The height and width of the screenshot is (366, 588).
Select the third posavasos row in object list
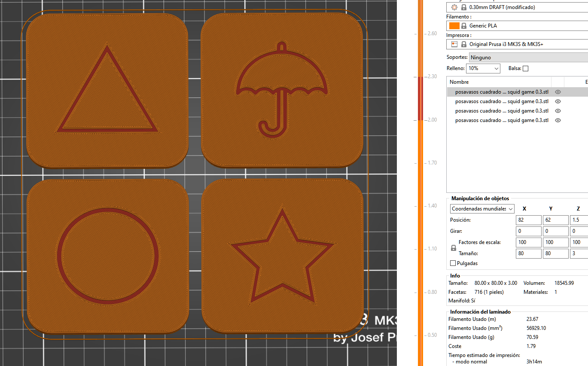[x=517, y=111]
